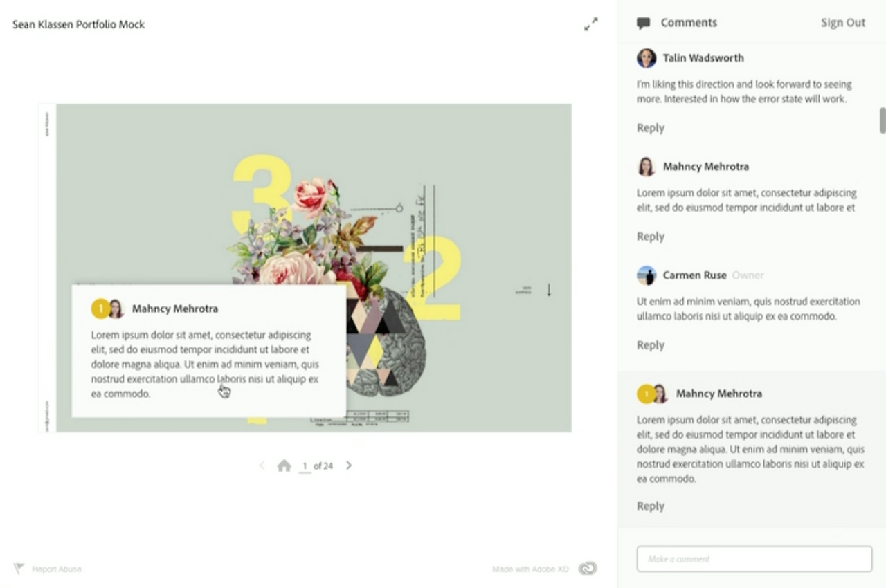Viewport: 886px width, 588px height.
Task: Expand prototype to fullscreen view
Action: point(590,24)
